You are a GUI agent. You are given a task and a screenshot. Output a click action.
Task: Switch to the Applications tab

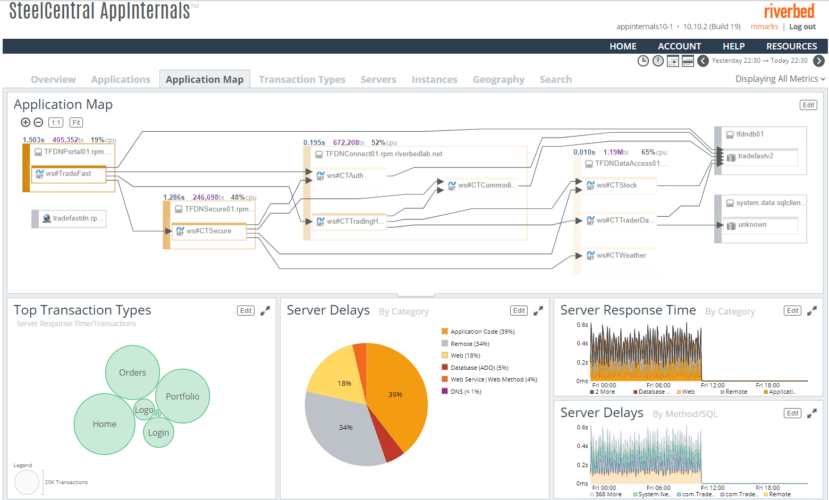click(x=121, y=79)
